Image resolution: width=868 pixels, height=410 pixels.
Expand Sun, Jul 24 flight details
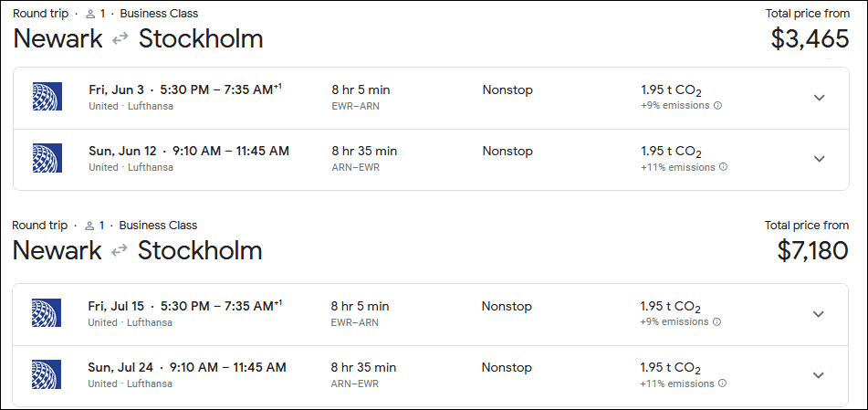point(819,375)
